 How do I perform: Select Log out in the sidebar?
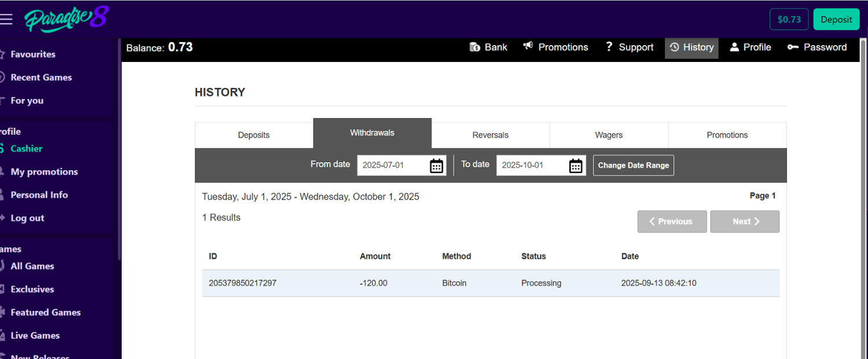(27, 218)
